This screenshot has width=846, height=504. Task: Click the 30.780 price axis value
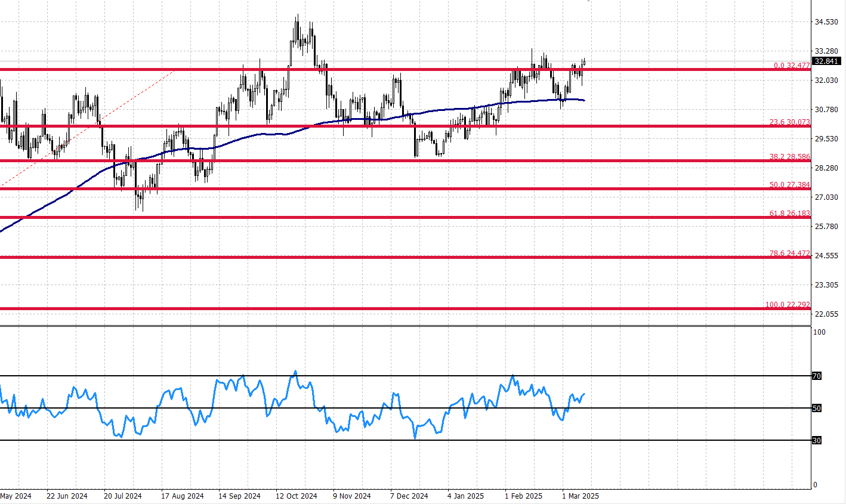(826, 110)
